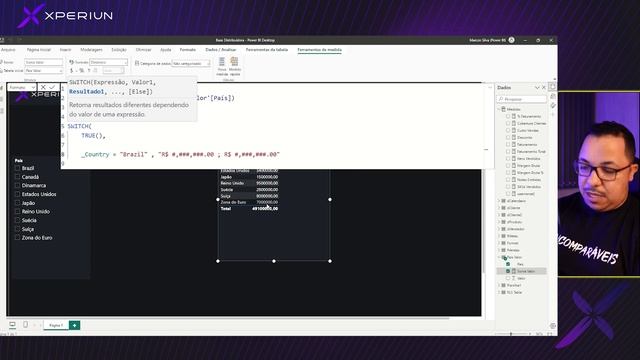This screenshot has height=360, width=640.
Task: Add a new page with the plus button
Action: click(74, 325)
